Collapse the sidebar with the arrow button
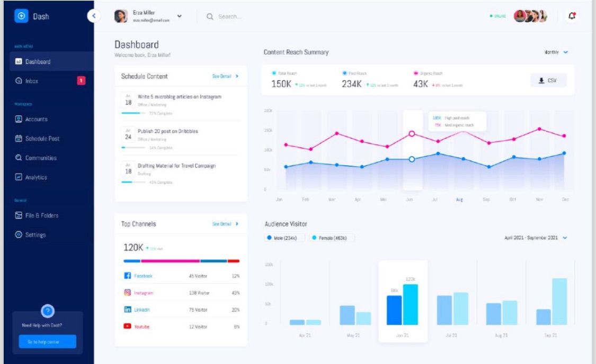The width and height of the screenshot is (596, 364). 94,16
